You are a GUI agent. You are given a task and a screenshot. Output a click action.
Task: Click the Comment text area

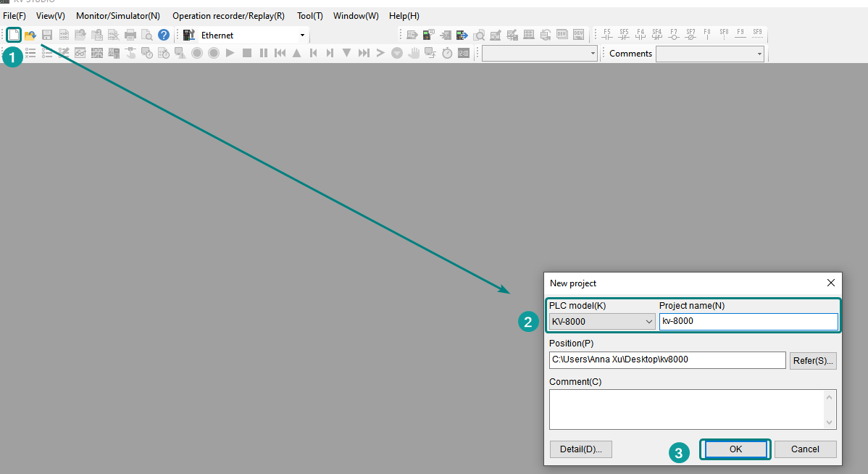(686, 409)
